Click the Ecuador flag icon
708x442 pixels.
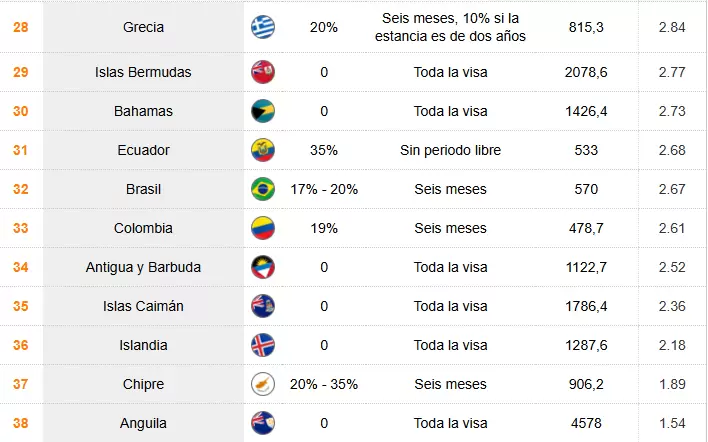[x=263, y=150]
